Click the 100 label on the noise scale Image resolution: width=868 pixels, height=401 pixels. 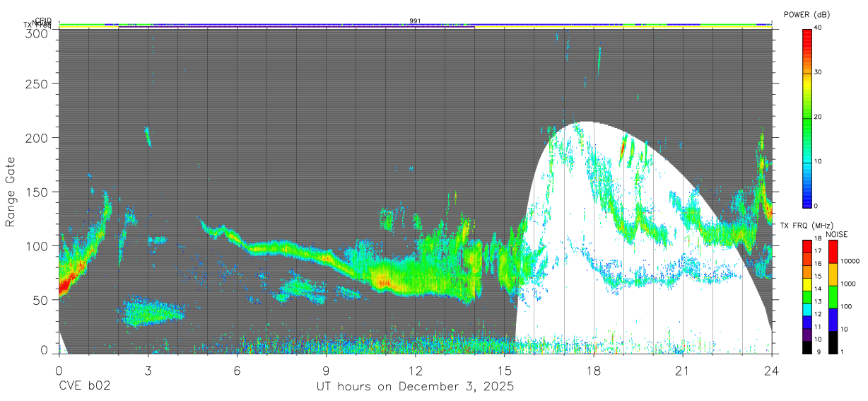click(x=845, y=306)
